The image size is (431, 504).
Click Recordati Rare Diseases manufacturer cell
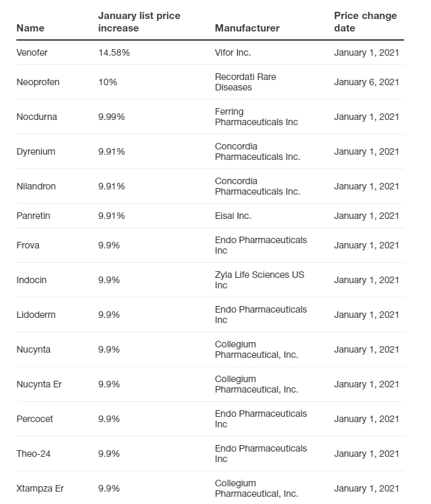[x=246, y=82]
